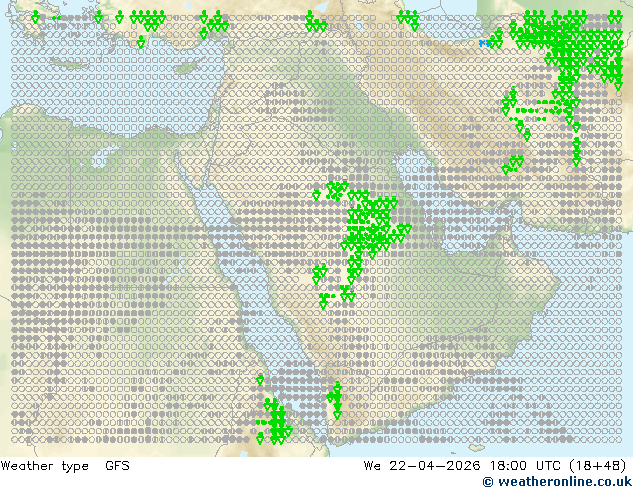Viewport: 634px width, 490px height.
Task: Click the 'Weather type' label text
Action: [44, 466]
